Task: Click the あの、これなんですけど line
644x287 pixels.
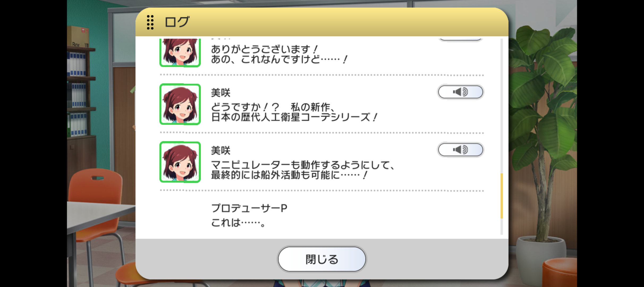Action: tap(279, 59)
